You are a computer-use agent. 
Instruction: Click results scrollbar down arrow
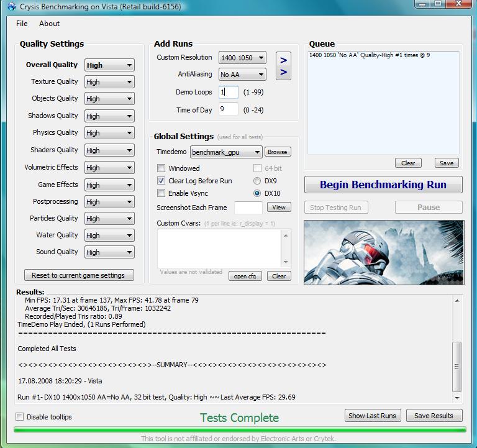(457, 398)
